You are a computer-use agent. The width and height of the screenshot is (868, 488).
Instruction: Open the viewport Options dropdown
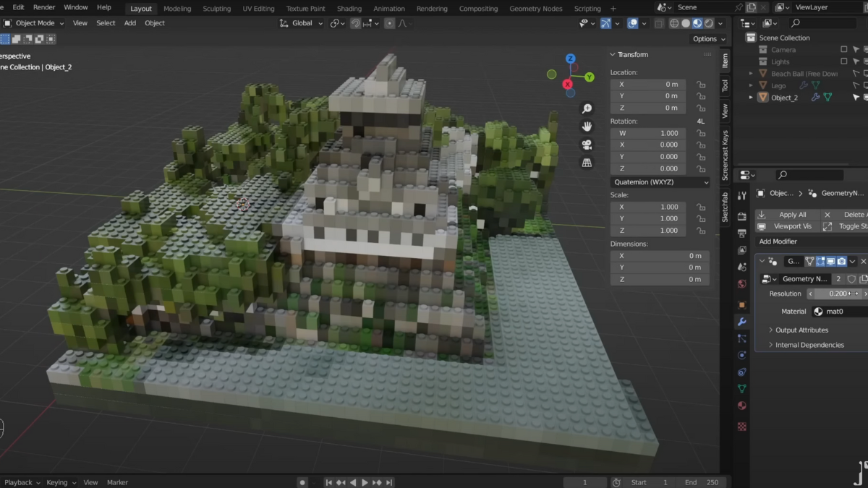click(x=708, y=39)
